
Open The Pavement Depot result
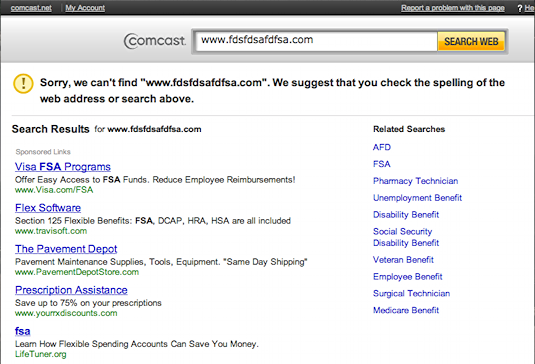pyautogui.click(x=66, y=249)
